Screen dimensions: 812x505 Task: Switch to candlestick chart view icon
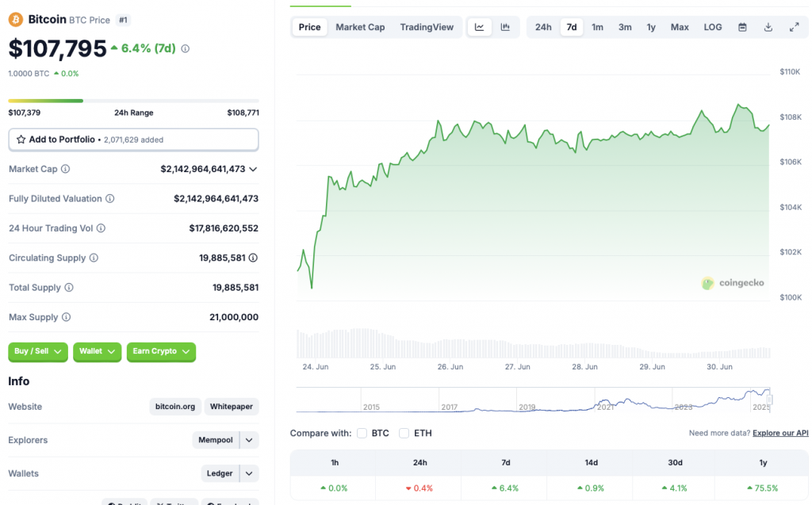(x=505, y=27)
